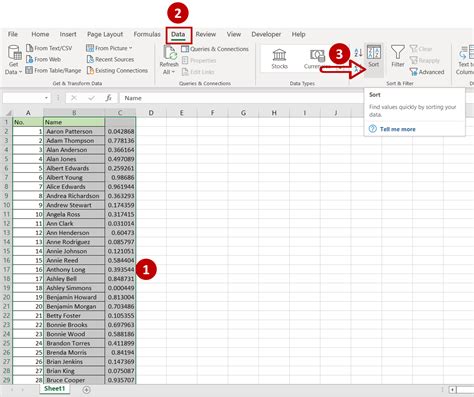Click cell value 0.778136
The width and height of the screenshot is (474, 397).
pos(120,141)
